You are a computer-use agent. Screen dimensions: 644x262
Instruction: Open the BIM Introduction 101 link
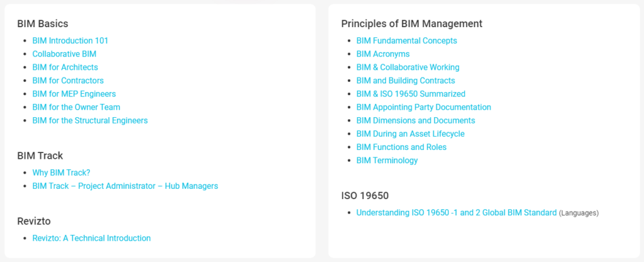[x=70, y=40]
